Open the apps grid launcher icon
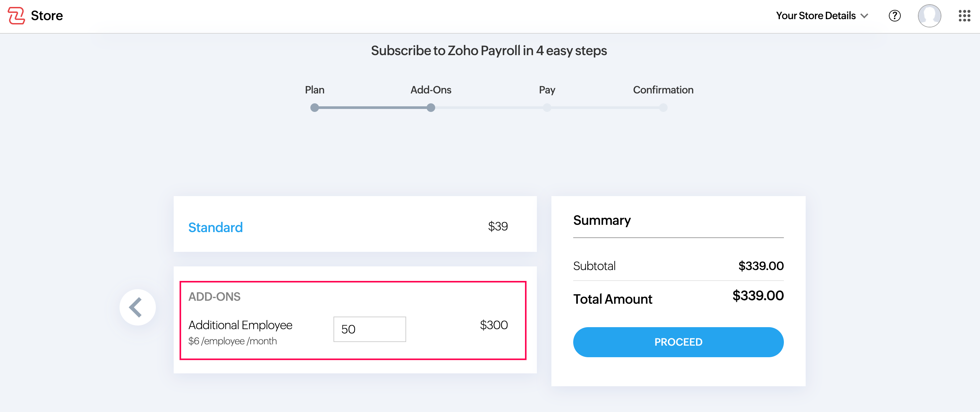The width and height of the screenshot is (980, 412). coord(964,16)
